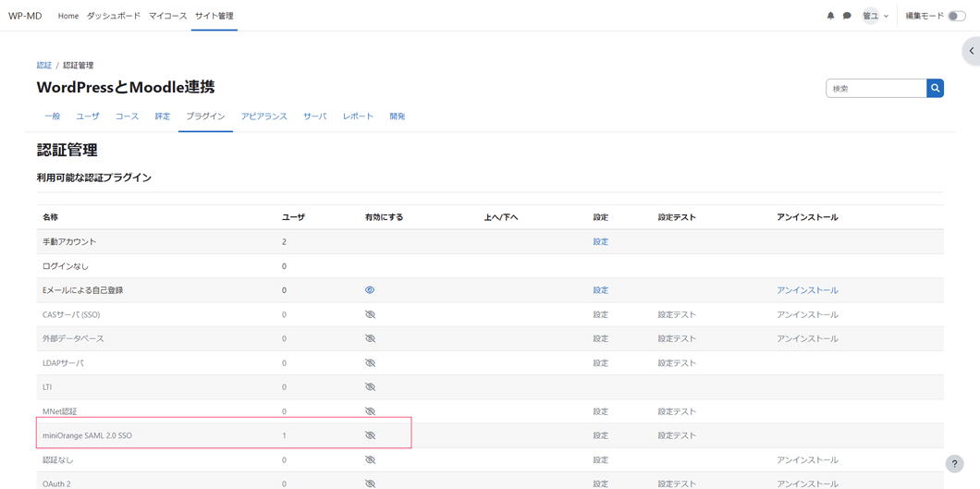Switch to the アピアランス tab

point(263,116)
